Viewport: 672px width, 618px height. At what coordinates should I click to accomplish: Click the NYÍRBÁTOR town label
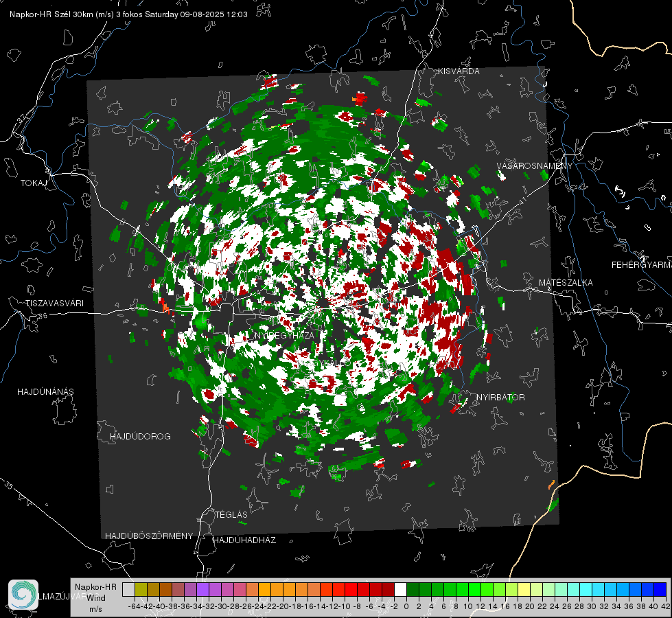[500, 398]
